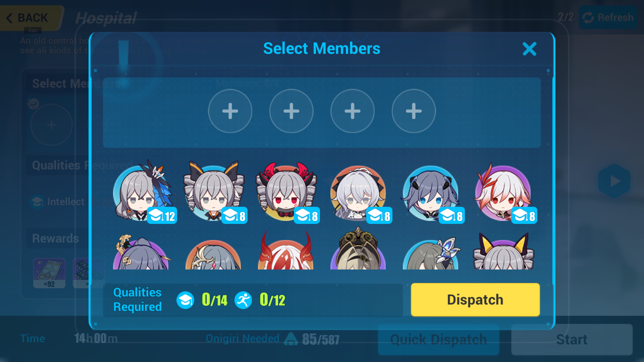Click the Intellect quality cap icon
This screenshot has height=362, width=644.
click(185, 300)
